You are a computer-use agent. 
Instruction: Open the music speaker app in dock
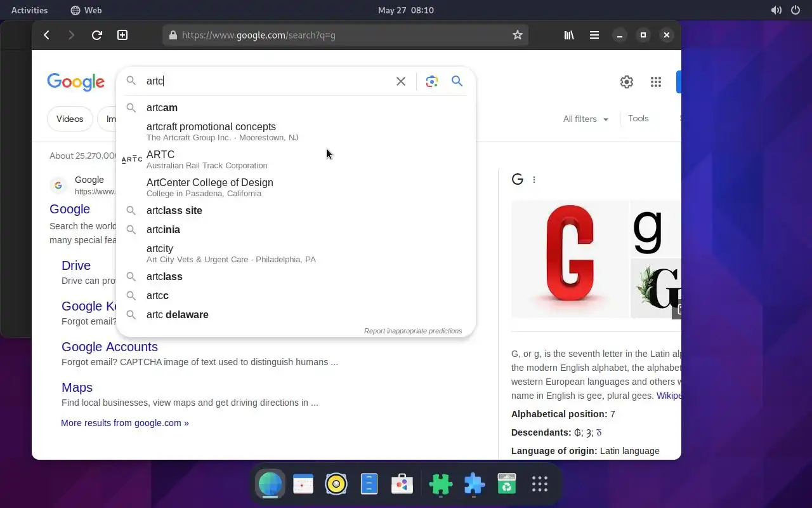pos(336,485)
